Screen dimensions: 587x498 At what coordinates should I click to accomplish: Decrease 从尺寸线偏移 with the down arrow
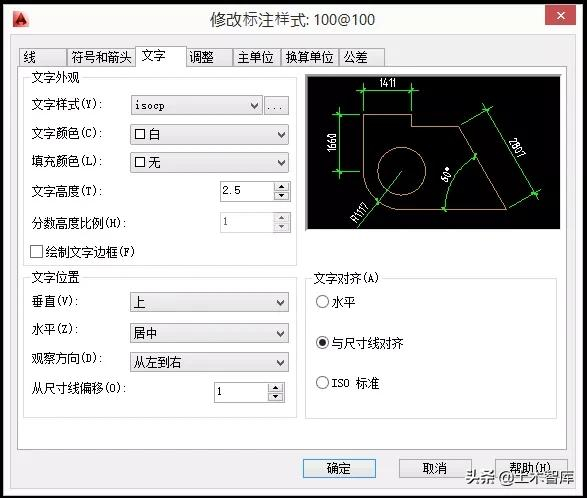click(276, 397)
